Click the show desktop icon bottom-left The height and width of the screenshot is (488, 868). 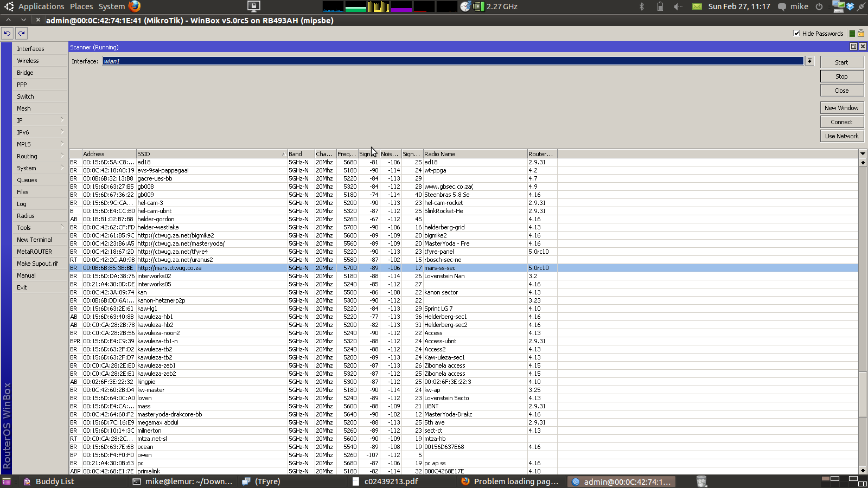(x=7, y=481)
